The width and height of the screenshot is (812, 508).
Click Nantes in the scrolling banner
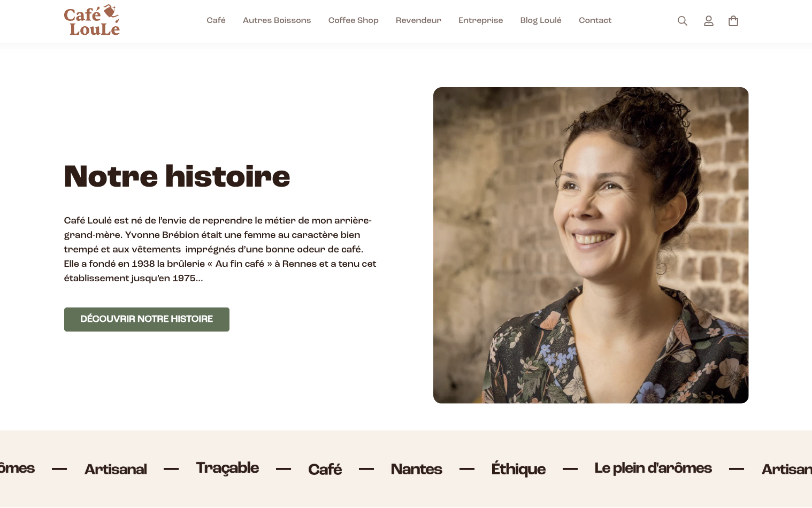416,469
